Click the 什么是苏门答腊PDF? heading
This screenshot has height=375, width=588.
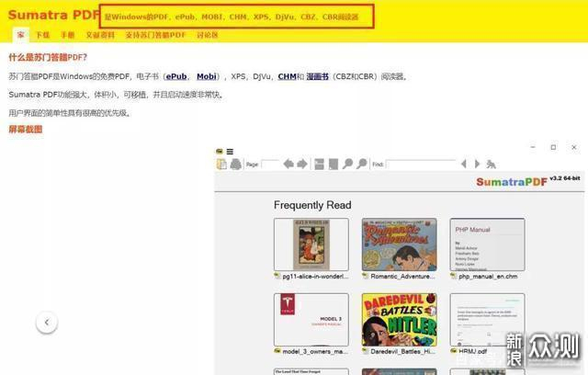pos(48,57)
